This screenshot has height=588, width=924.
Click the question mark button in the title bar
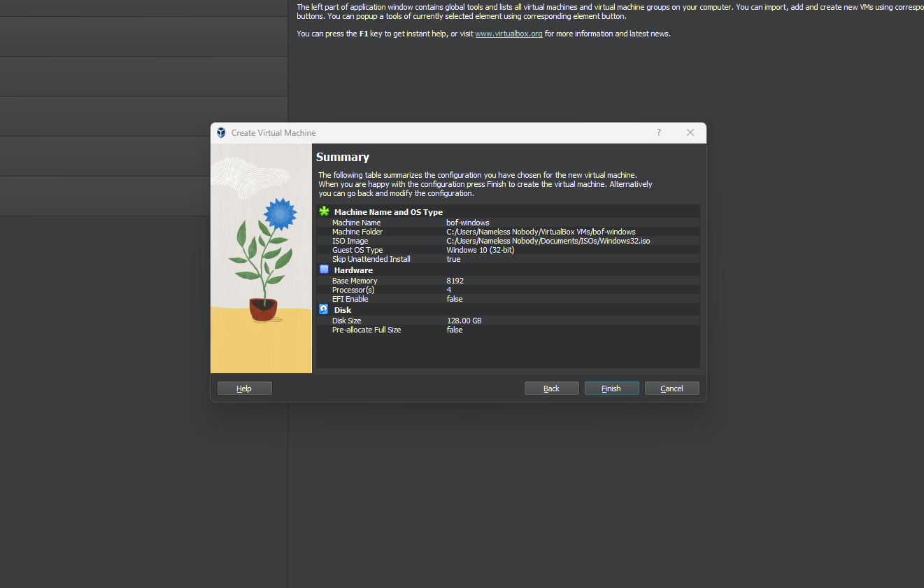pyautogui.click(x=658, y=133)
